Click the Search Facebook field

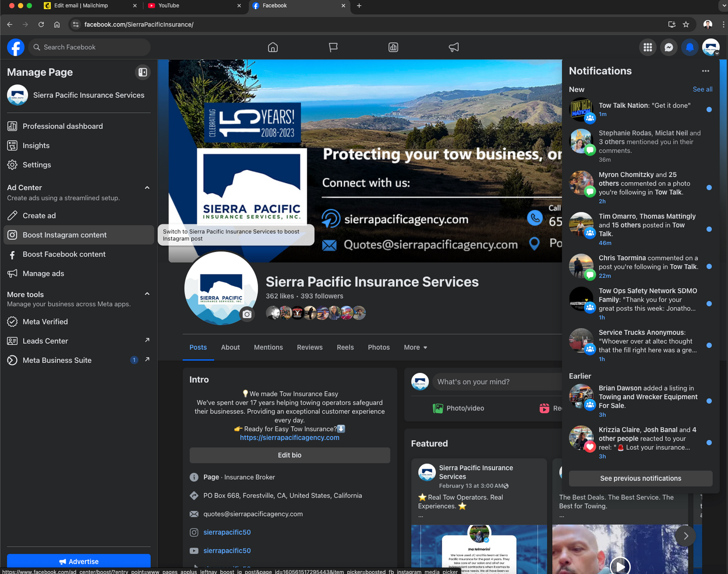pos(89,47)
